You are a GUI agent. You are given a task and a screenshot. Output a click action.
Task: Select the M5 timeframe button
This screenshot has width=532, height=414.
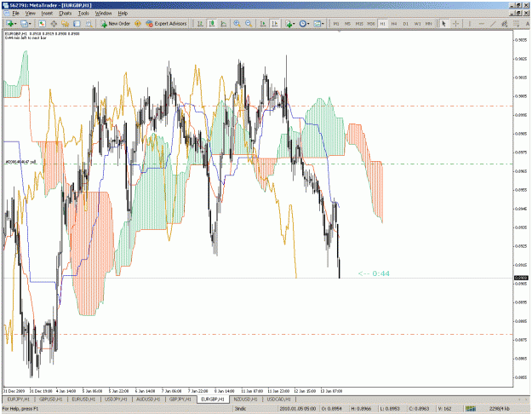pyautogui.click(x=348, y=24)
